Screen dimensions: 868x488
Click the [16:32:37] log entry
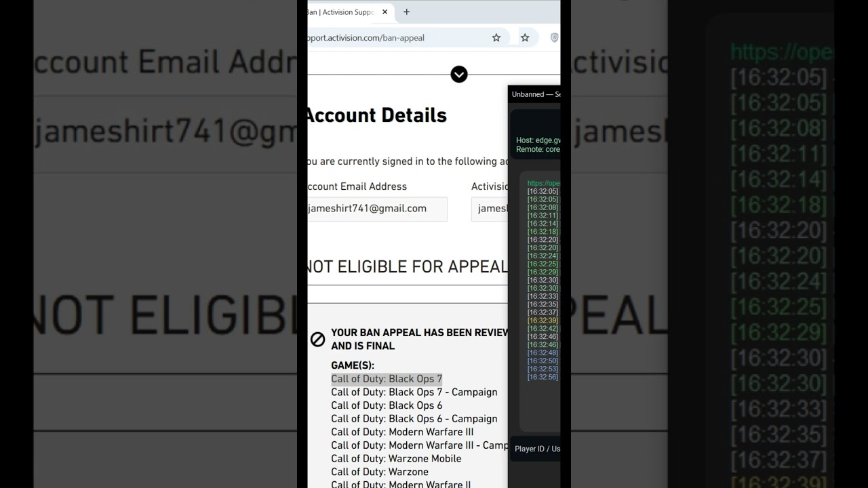[x=542, y=312]
